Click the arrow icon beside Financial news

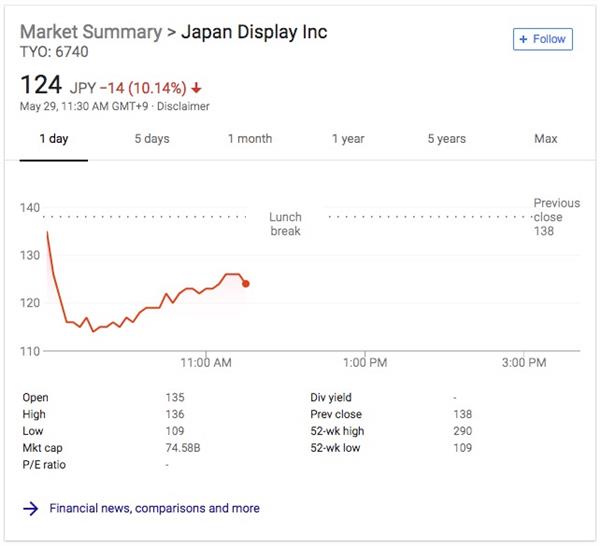(30, 508)
